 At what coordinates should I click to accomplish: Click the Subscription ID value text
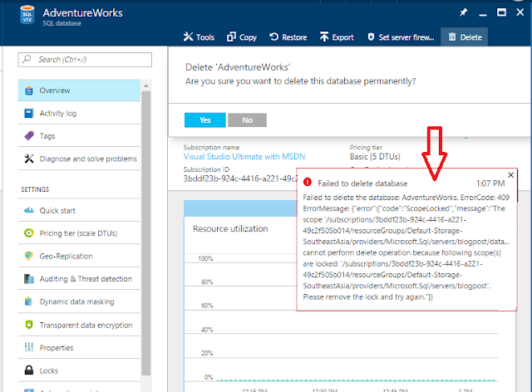(x=240, y=179)
